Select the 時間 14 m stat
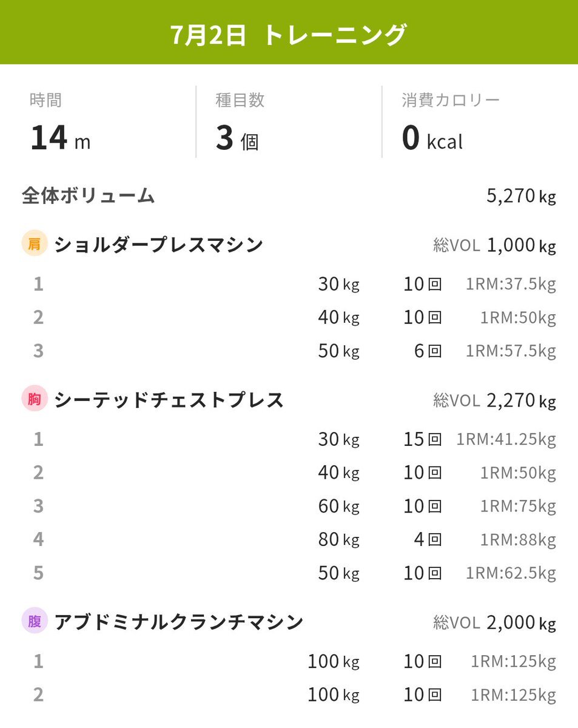Image resolution: width=578 pixels, height=728 pixels. [x=61, y=123]
